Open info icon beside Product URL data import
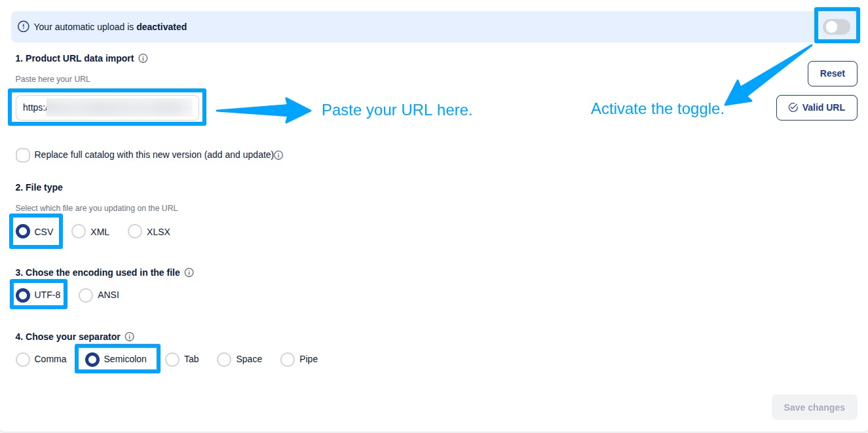Viewport: 868px width, 433px height. point(143,58)
